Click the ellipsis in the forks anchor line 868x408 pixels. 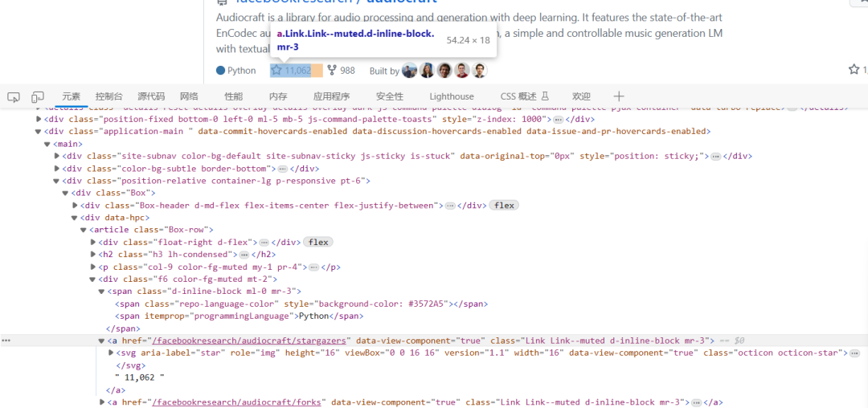click(697, 402)
